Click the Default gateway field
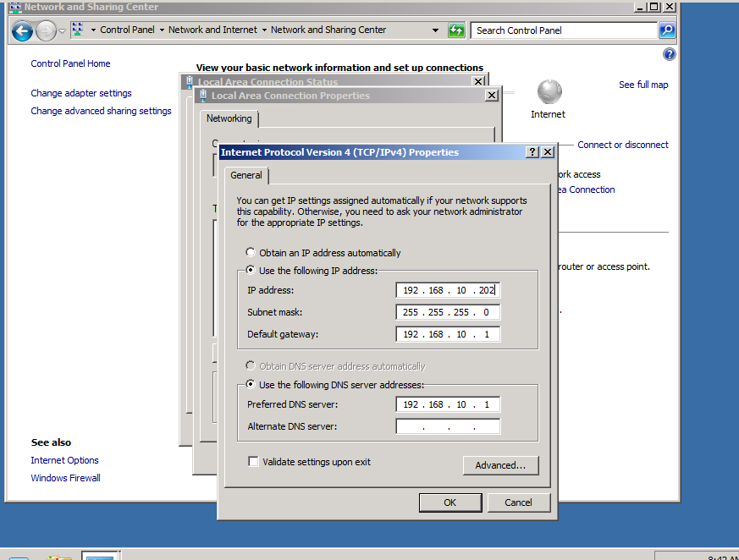This screenshot has width=739, height=560. (x=448, y=334)
